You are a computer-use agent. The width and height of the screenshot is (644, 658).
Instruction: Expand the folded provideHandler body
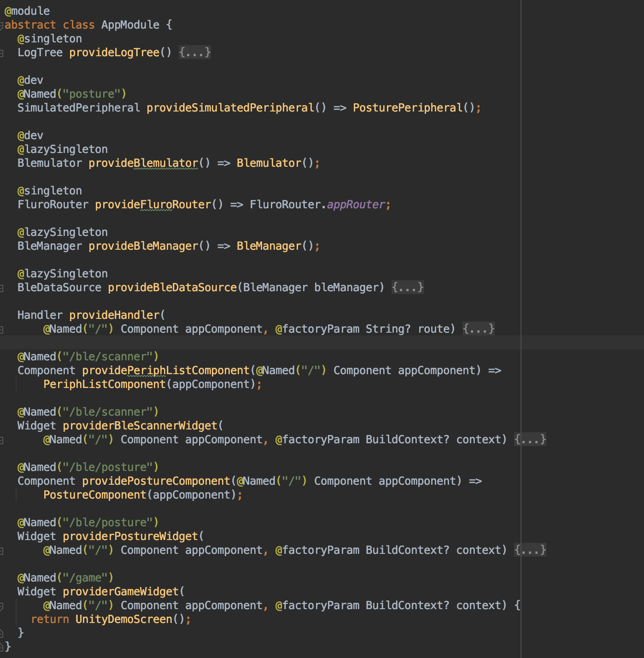click(x=479, y=329)
